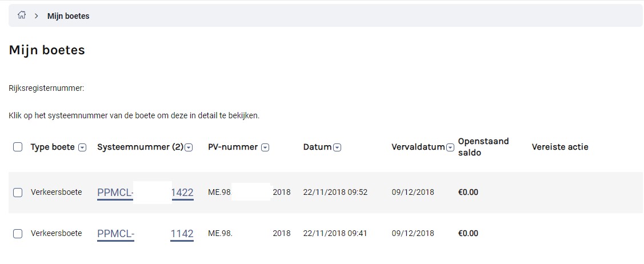Select the checkbox for fine ending 1142
Screen dimensions: 644x264
(18, 234)
